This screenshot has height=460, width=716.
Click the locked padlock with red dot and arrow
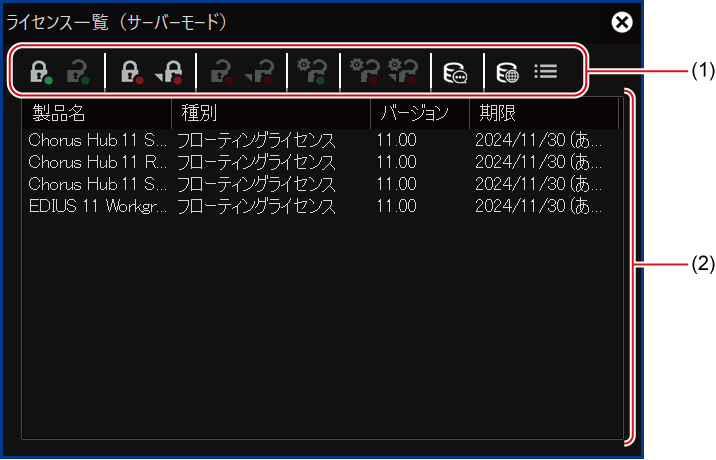tap(169, 72)
